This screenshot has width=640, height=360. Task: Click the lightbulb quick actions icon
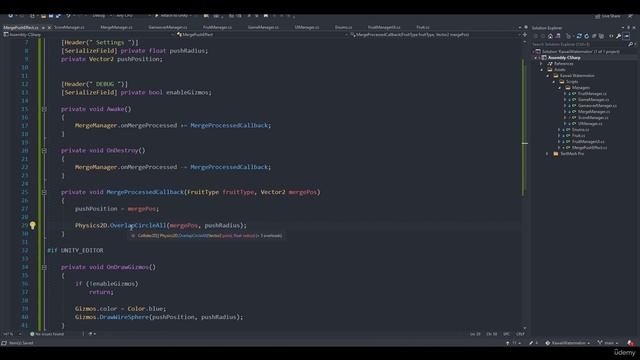coord(33,225)
